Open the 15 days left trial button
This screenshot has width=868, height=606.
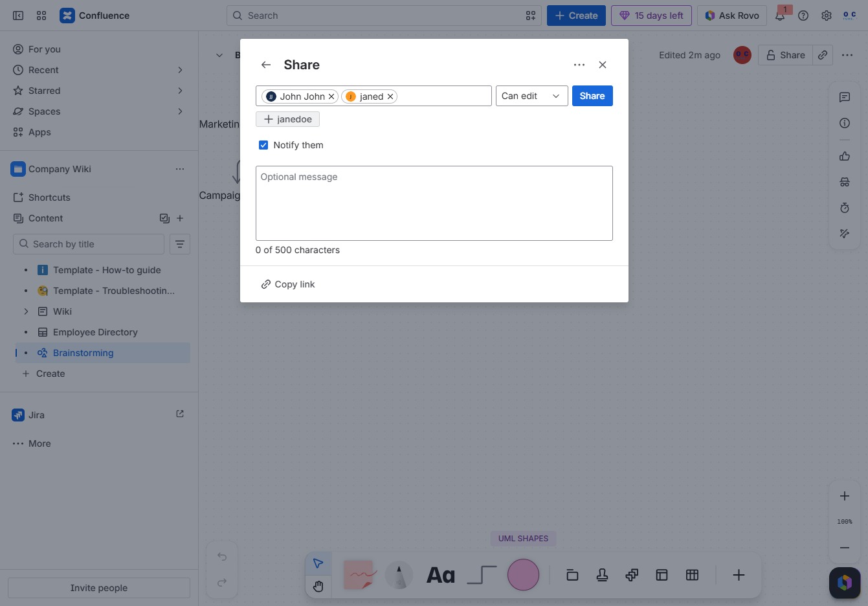pos(651,16)
